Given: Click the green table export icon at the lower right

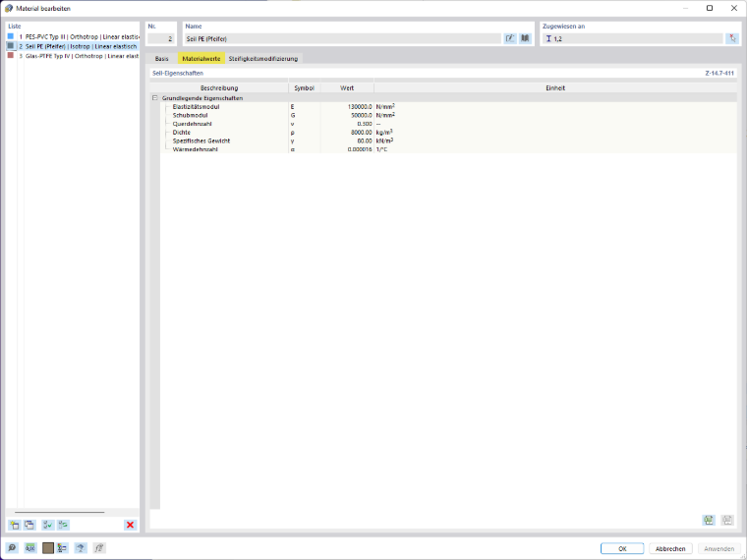Looking at the screenshot, I should pyautogui.click(x=709, y=520).
